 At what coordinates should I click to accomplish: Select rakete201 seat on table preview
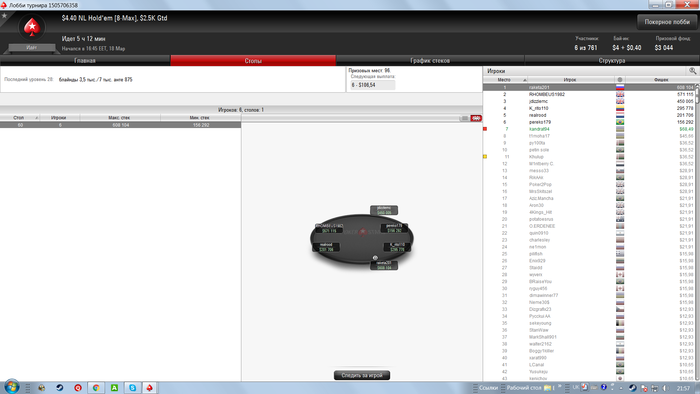click(384, 265)
